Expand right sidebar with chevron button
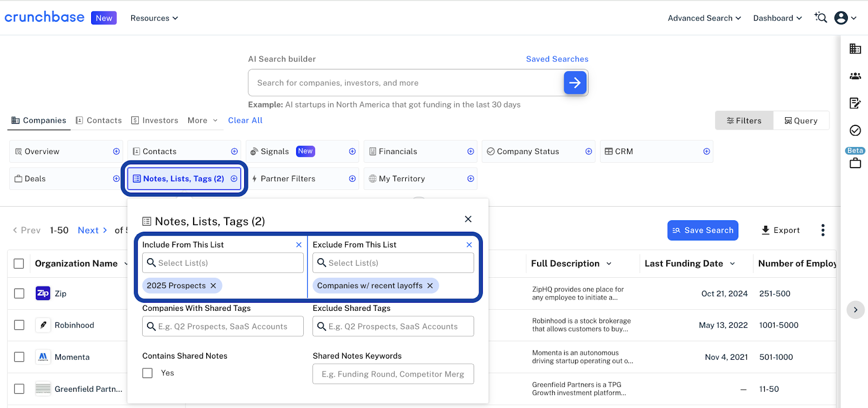868x408 pixels. 856,310
